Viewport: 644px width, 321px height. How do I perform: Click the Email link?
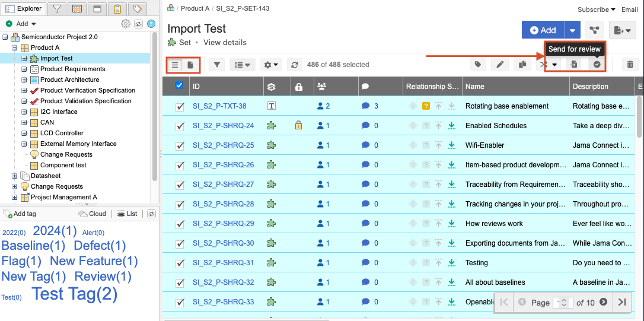click(630, 9)
